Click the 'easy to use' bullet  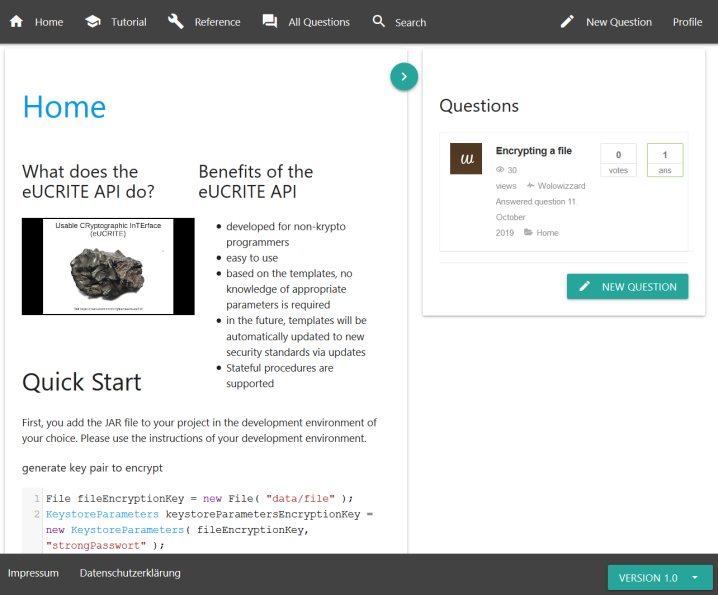(x=252, y=258)
